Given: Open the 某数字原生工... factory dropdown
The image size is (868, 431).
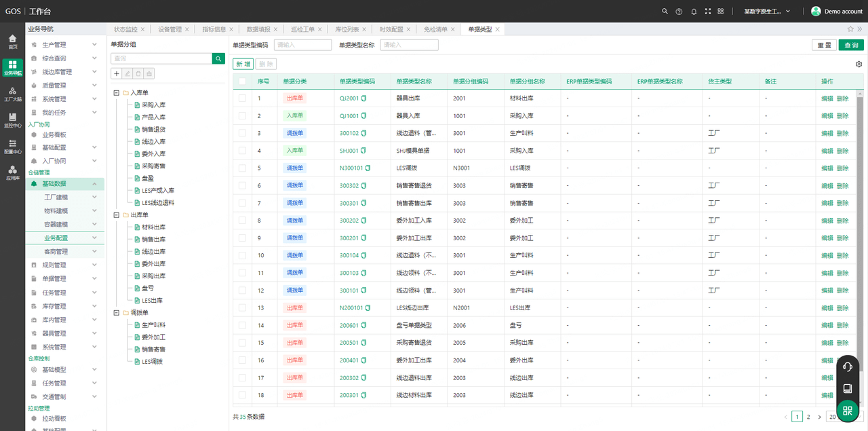Looking at the screenshot, I should [x=766, y=12].
